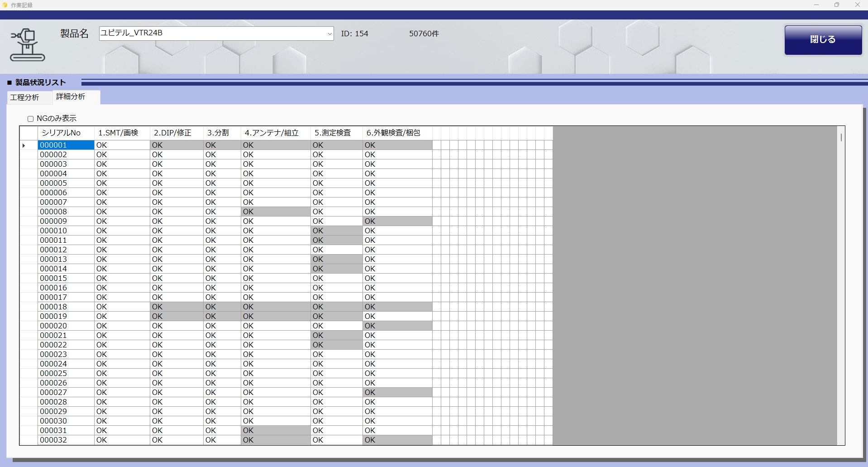This screenshot has width=868, height=467.
Task: Click the vertical scrollbar thumb of grid
Action: pyautogui.click(x=841, y=137)
